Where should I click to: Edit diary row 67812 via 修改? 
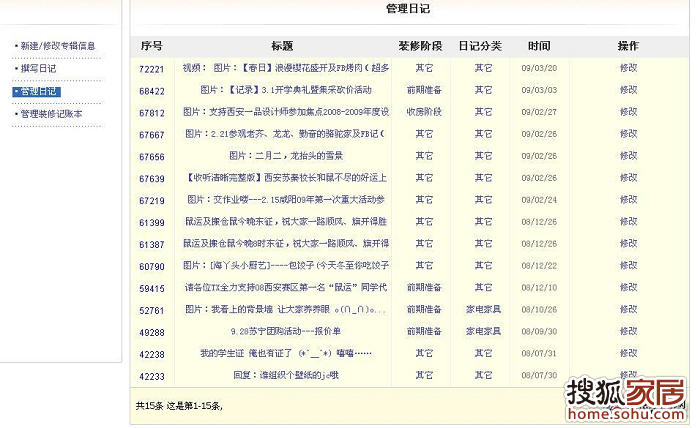pyautogui.click(x=628, y=112)
